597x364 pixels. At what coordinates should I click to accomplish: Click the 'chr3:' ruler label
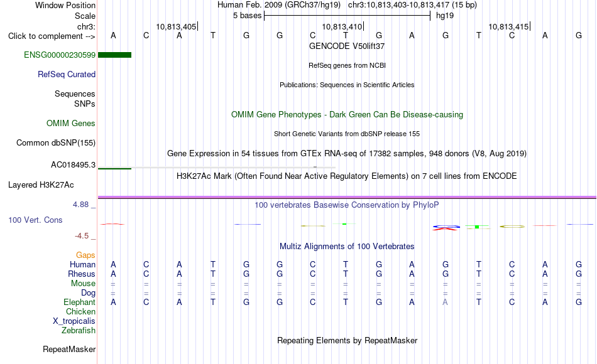click(86, 26)
